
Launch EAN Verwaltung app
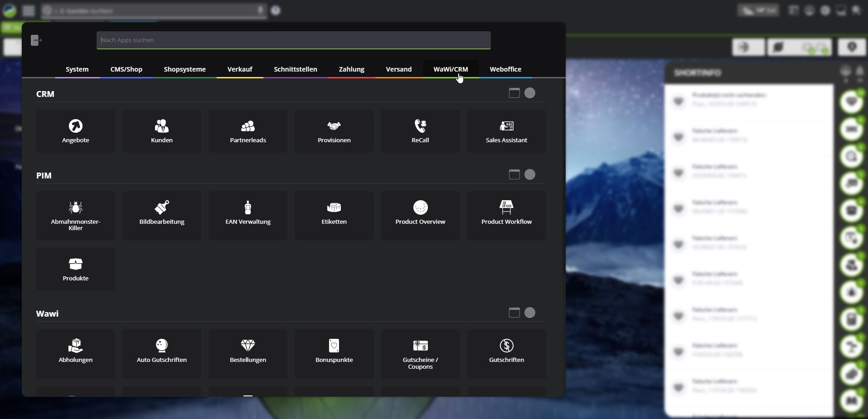248,216
